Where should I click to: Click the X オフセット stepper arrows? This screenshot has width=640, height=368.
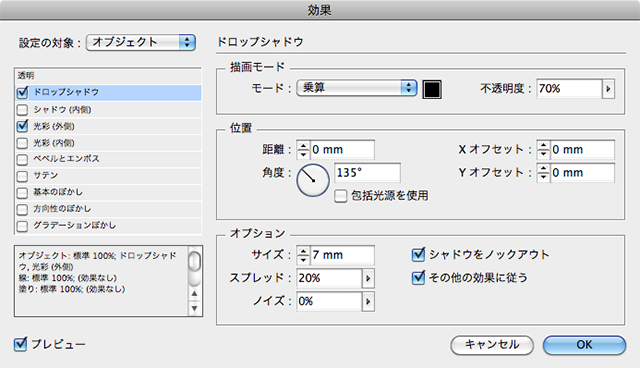tap(543, 150)
